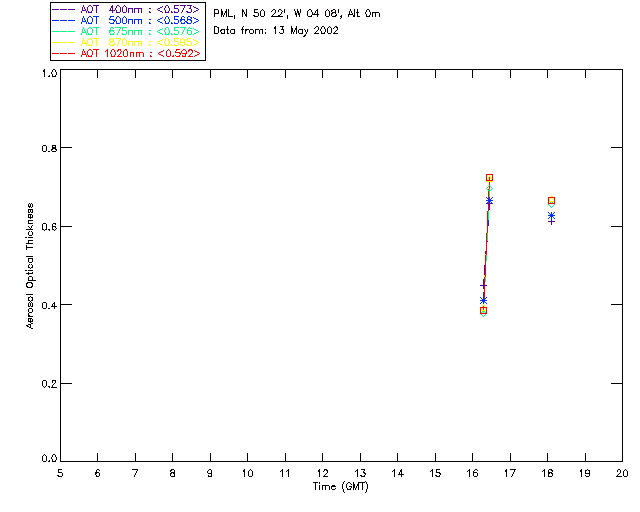The image size is (640, 512).
Task: Click the 'Time (GMT)' x-axis label
Action: pos(340,487)
